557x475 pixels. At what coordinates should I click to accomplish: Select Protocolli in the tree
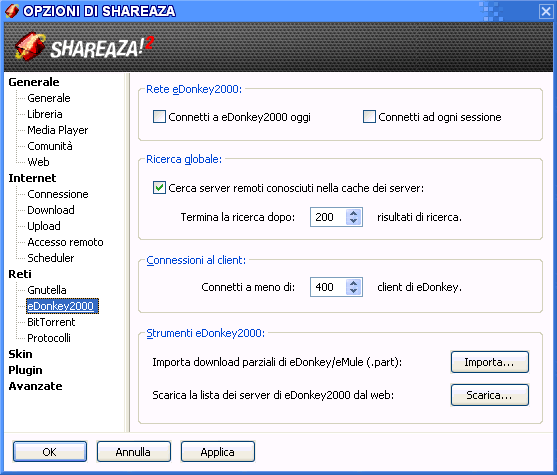point(49,338)
